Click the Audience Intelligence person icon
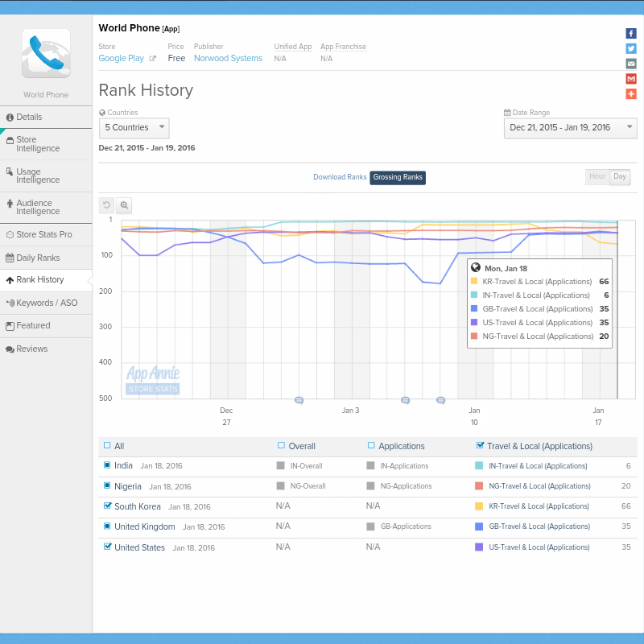This screenshot has height=644, width=644. coord(10,204)
